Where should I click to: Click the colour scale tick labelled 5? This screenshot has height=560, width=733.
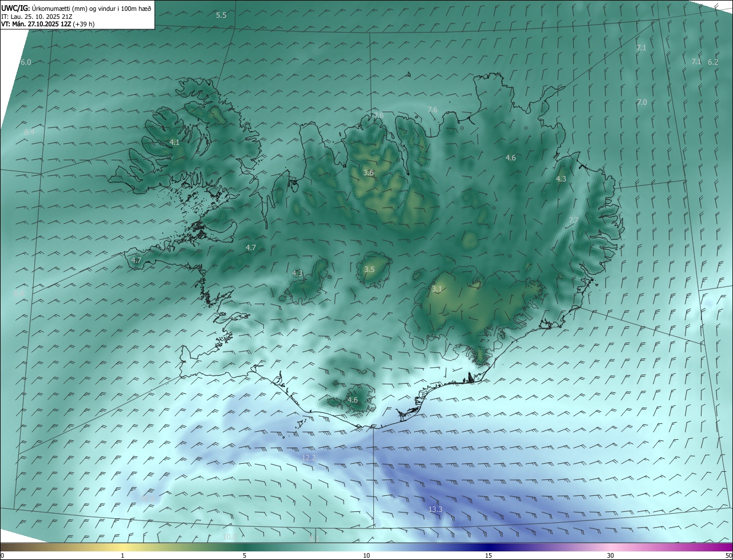point(245,555)
